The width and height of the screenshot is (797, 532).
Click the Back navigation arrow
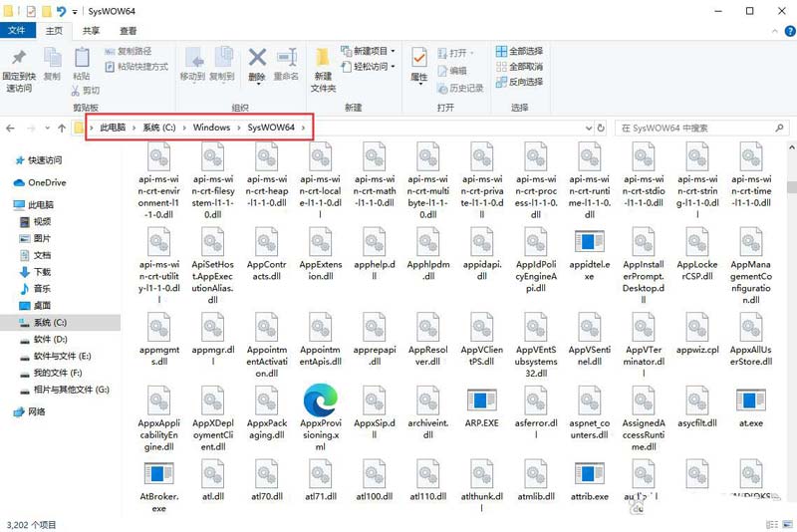10,129
